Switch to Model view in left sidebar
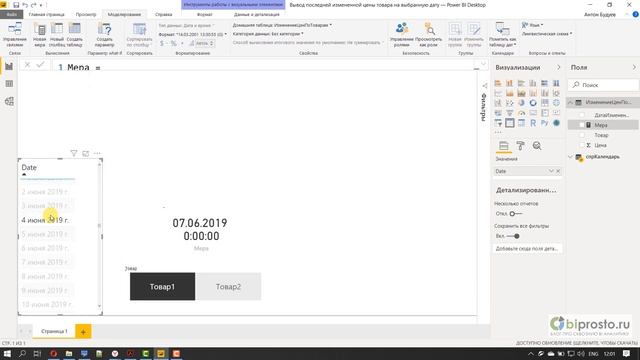This screenshot has width=640, height=360. click(9, 101)
